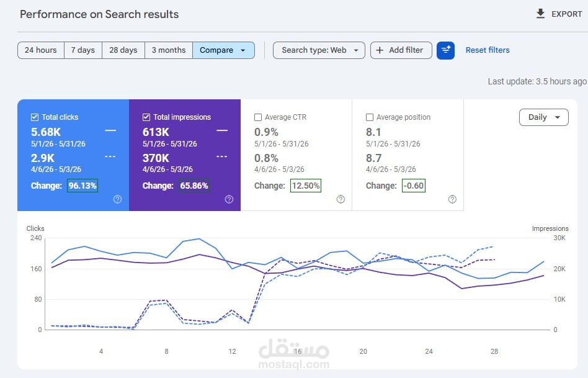
Task: Open the Daily granularity dropdown
Action: tap(544, 117)
